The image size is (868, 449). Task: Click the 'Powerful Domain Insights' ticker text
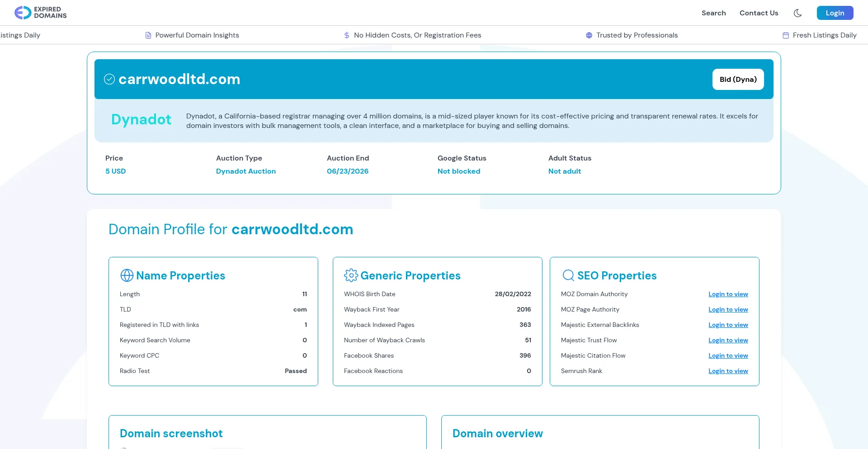tap(197, 35)
